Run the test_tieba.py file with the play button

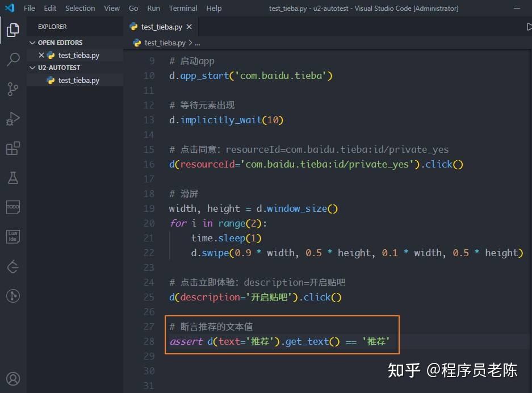coord(530,26)
